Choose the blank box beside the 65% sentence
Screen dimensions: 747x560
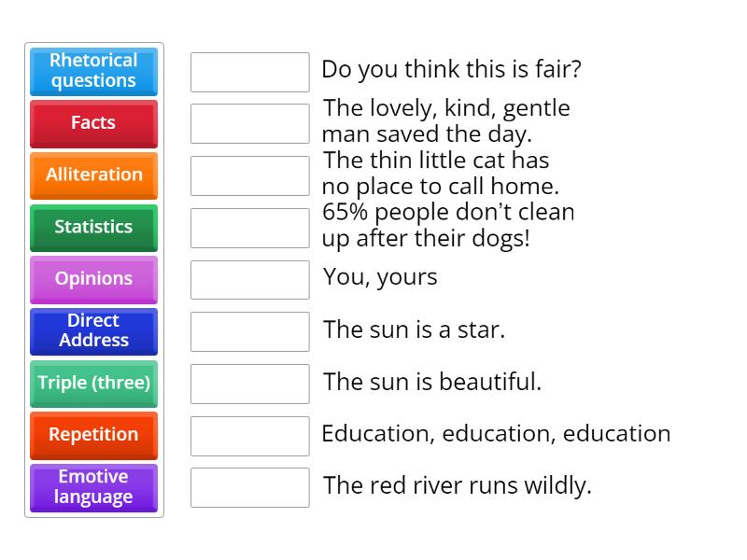(x=249, y=228)
